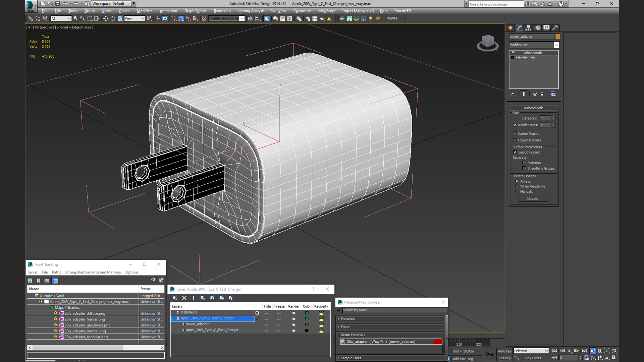Click the Set Key button

(504, 358)
